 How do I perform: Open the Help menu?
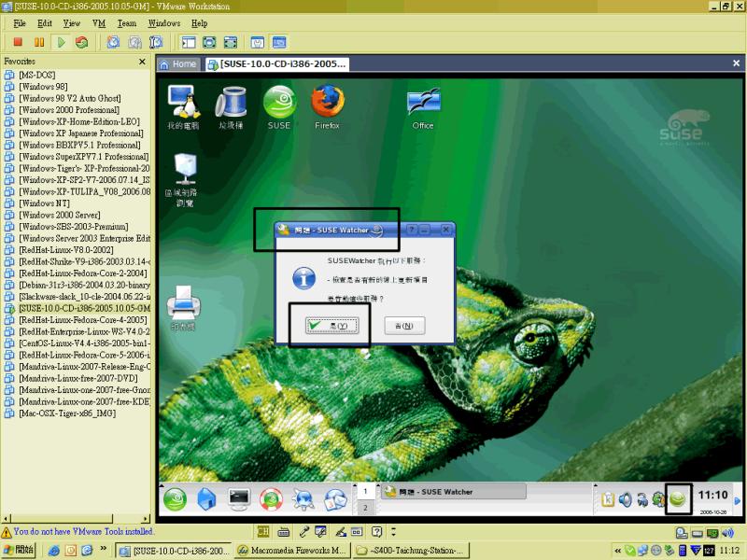199,23
